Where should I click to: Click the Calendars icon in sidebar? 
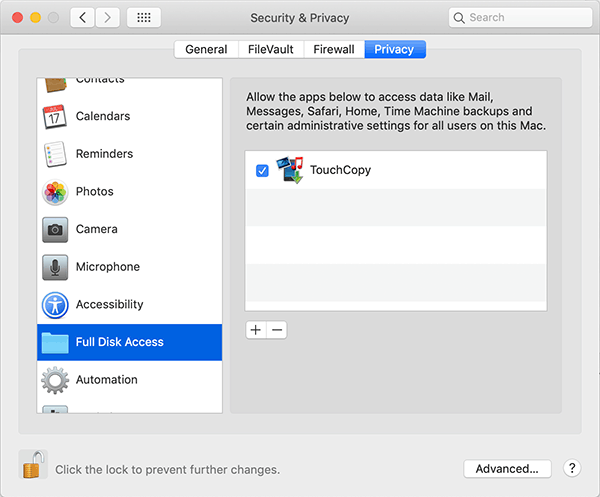[x=55, y=117]
